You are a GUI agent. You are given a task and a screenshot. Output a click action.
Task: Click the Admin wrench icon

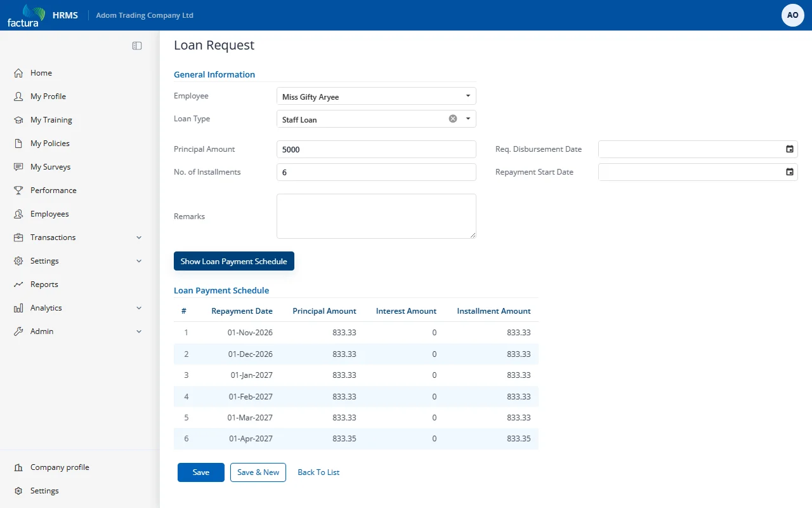click(x=18, y=331)
